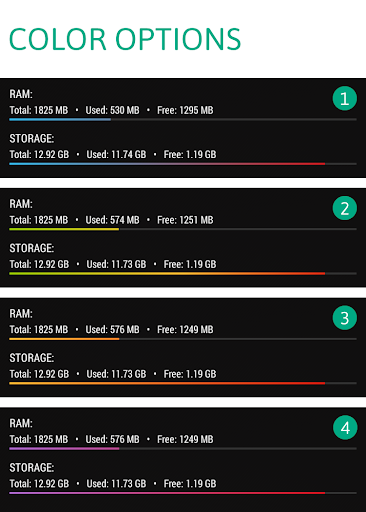Viewport: 366px width, 512px height.
Task: Click the RAM label in option 4
Action: pyautogui.click(x=21, y=423)
